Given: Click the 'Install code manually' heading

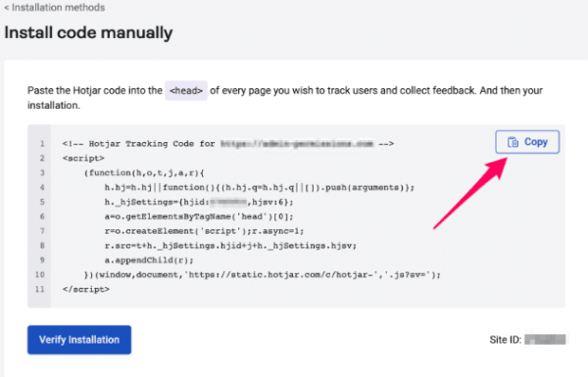Looking at the screenshot, I should point(88,33).
